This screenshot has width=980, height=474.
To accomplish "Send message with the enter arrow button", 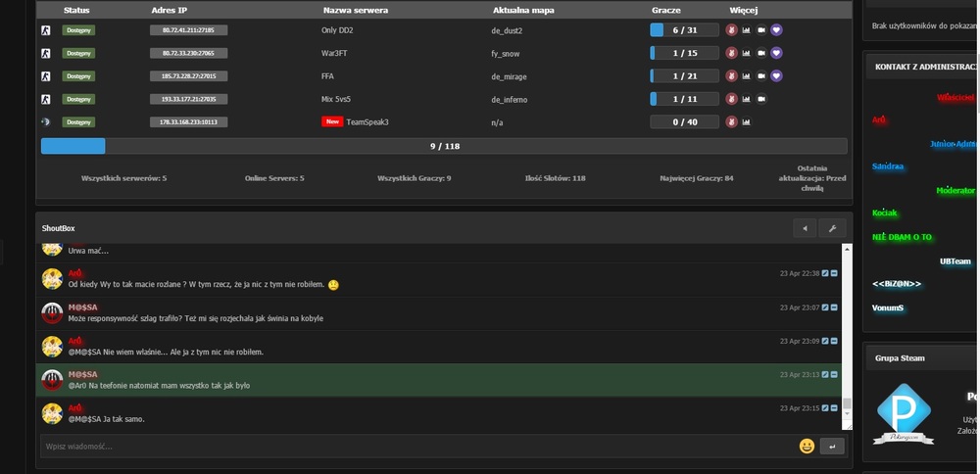I will click(x=832, y=446).
